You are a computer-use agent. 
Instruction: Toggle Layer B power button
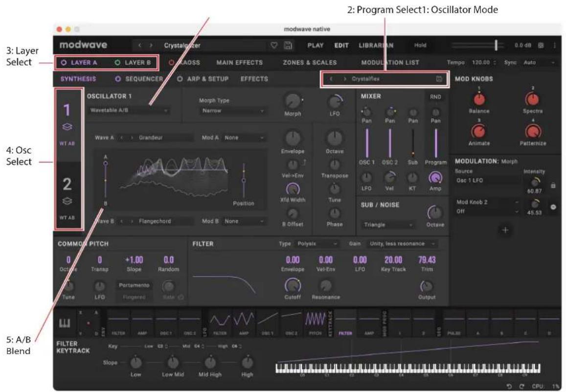pos(117,63)
